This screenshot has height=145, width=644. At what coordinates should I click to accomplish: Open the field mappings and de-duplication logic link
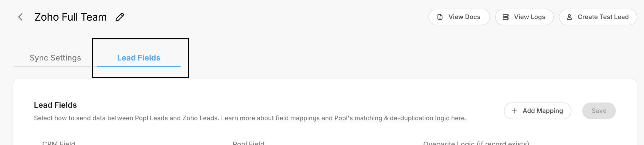(371, 118)
